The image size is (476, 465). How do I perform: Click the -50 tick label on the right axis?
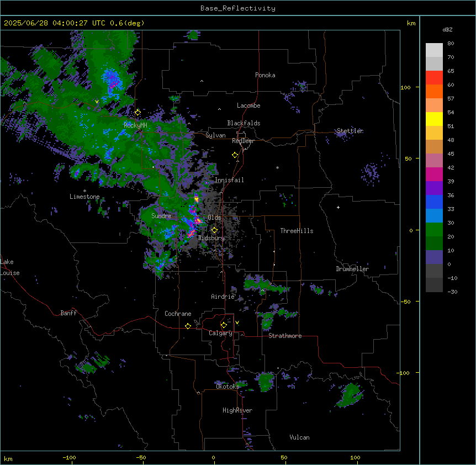pyautogui.click(x=405, y=302)
